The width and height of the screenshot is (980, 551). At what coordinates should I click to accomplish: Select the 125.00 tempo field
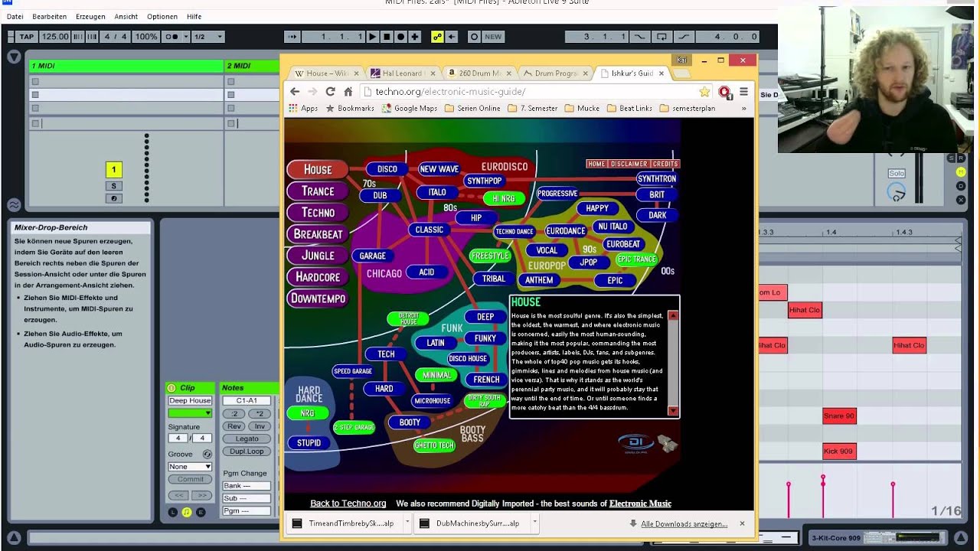click(x=55, y=37)
